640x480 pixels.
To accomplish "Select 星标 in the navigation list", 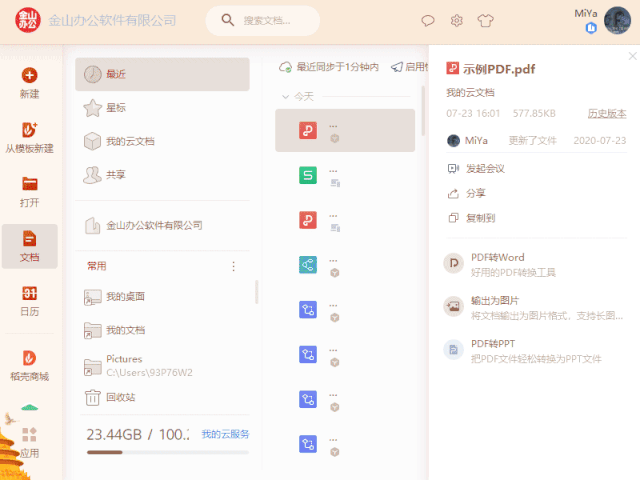I will click(x=162, y=108).
